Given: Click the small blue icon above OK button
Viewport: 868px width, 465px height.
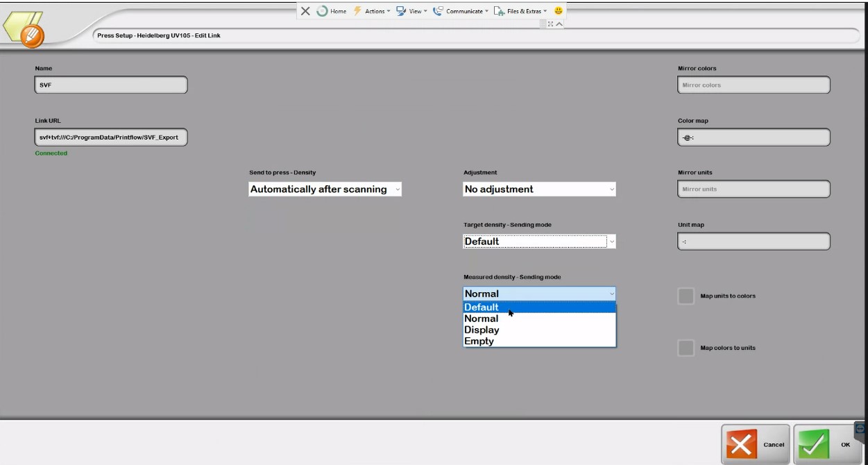Looking at the screenshot, I should pyautogui.click(x=860, y=430).
